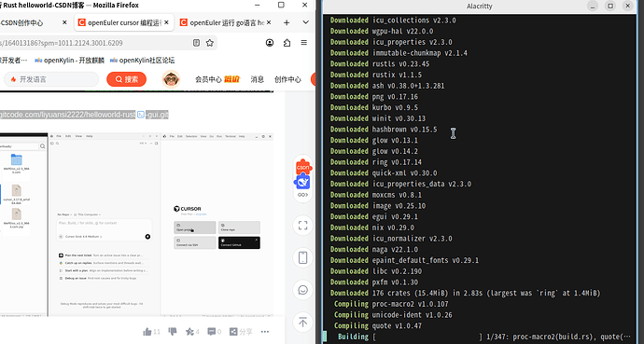Click 'Compiling quote v1.0.47' line
This screenshot has height=344, width=644.
point(378,326)
